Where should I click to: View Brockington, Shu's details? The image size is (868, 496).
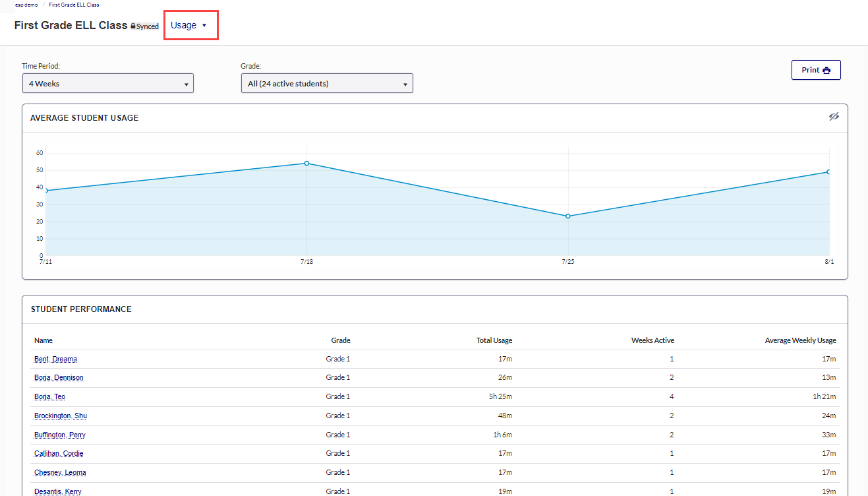[x=60, y=416]
